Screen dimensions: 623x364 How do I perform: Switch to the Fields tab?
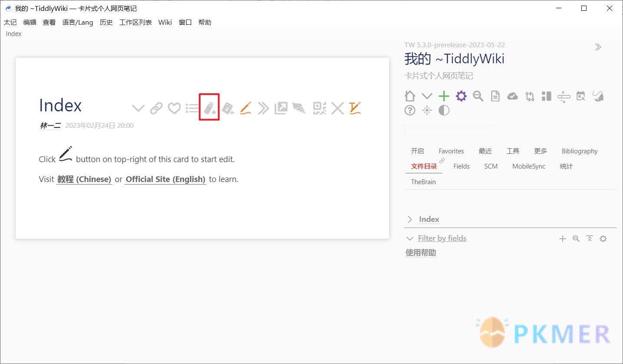pos(462,166)
